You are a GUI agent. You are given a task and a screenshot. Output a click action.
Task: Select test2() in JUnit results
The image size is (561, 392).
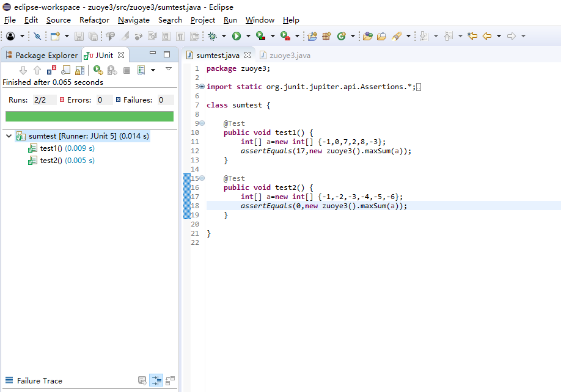point(51,161)
